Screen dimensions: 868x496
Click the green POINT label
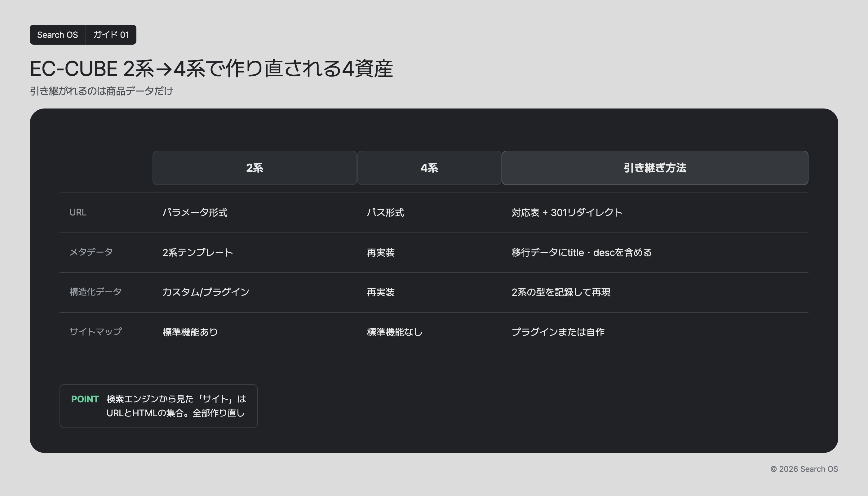pyautogui.click(x=85, y=399)
